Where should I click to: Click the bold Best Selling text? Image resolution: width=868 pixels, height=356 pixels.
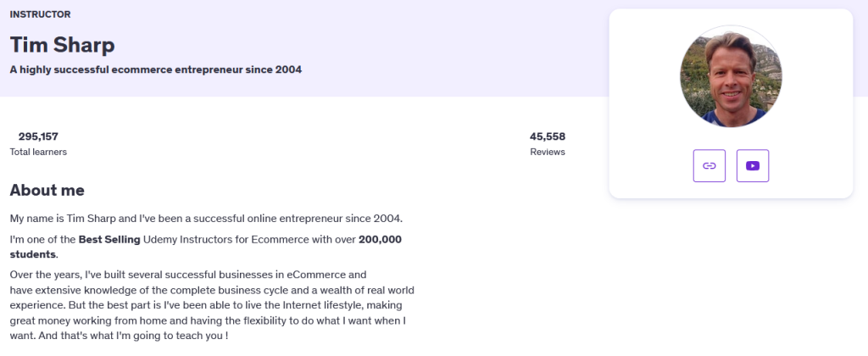pos(109,240)
